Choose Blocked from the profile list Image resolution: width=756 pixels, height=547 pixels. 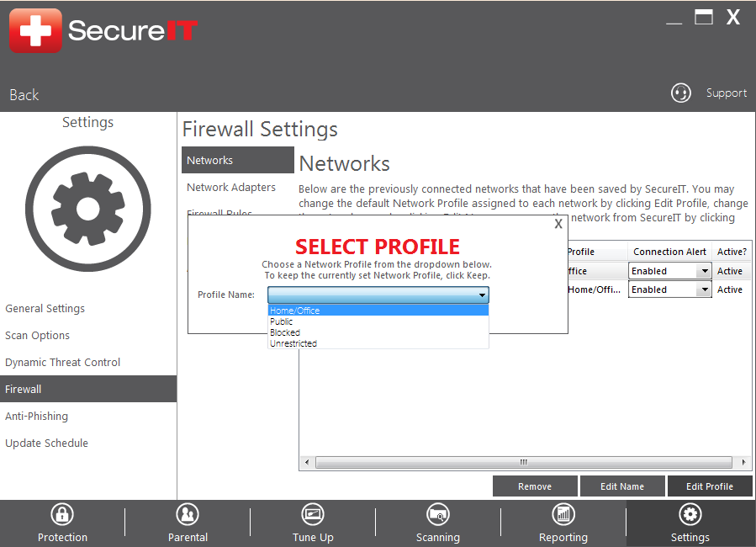378,333
